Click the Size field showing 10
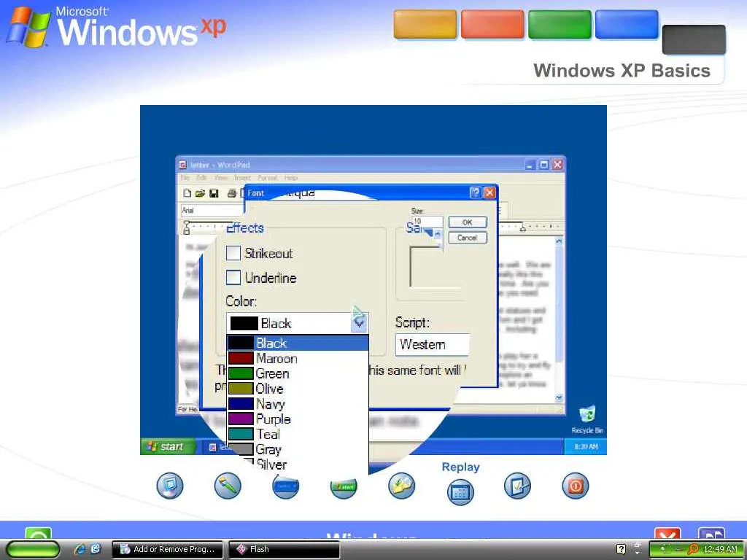The image size is (747, 560). [x=427, y=221]
